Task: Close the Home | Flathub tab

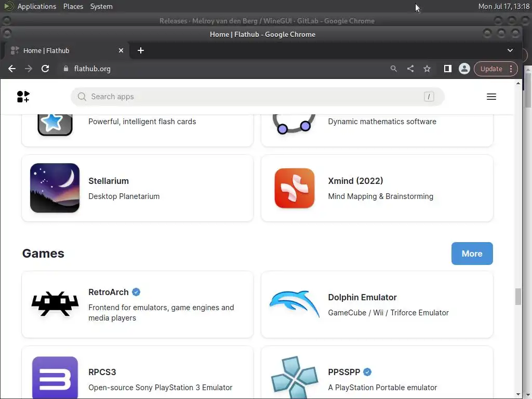Action: (x=121, y=50)
